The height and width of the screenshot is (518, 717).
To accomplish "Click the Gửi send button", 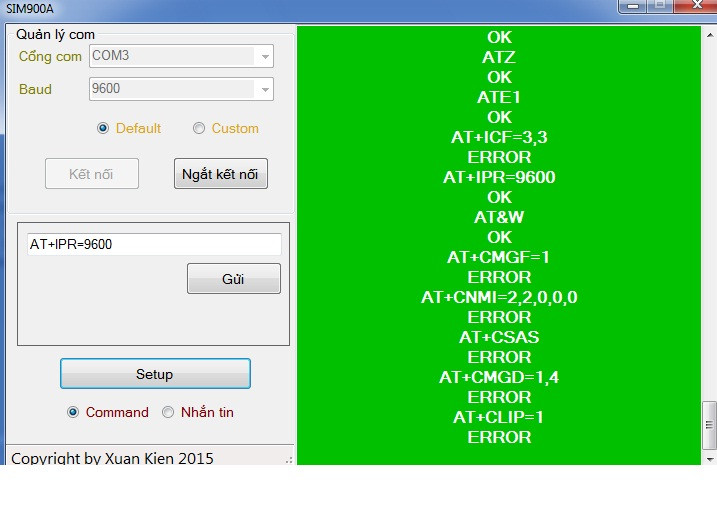I will [234, 278].
